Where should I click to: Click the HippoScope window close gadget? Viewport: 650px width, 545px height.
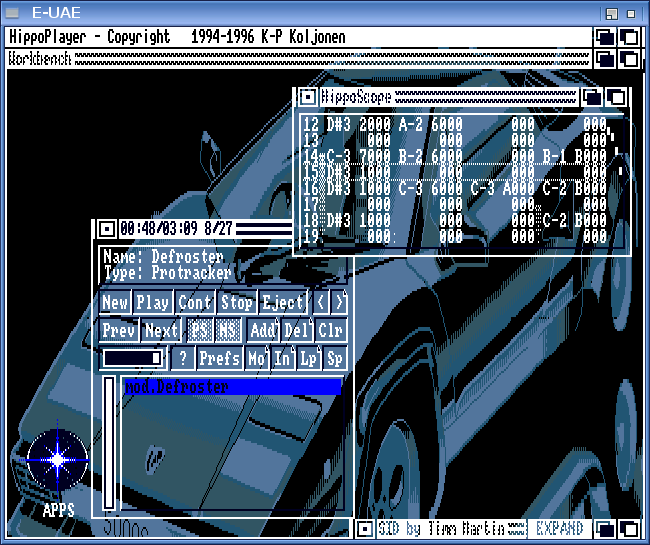click(x=308, y=97)
